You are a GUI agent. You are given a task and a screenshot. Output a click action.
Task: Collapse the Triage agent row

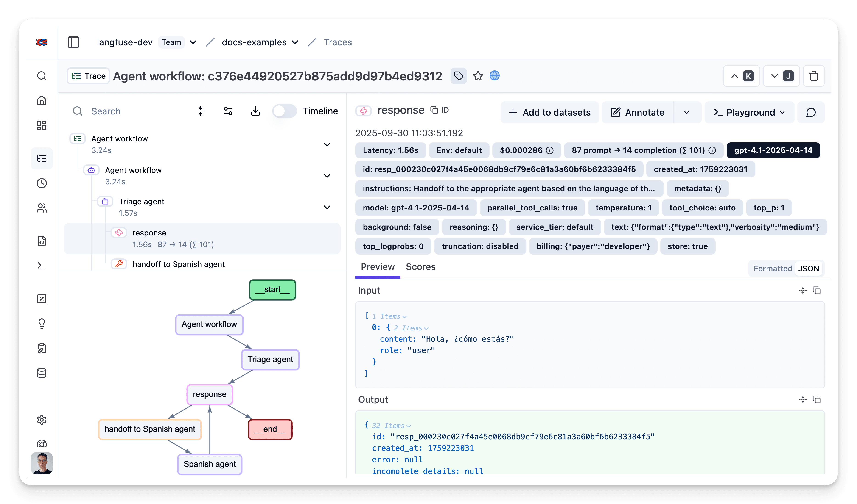coord(327,207)
